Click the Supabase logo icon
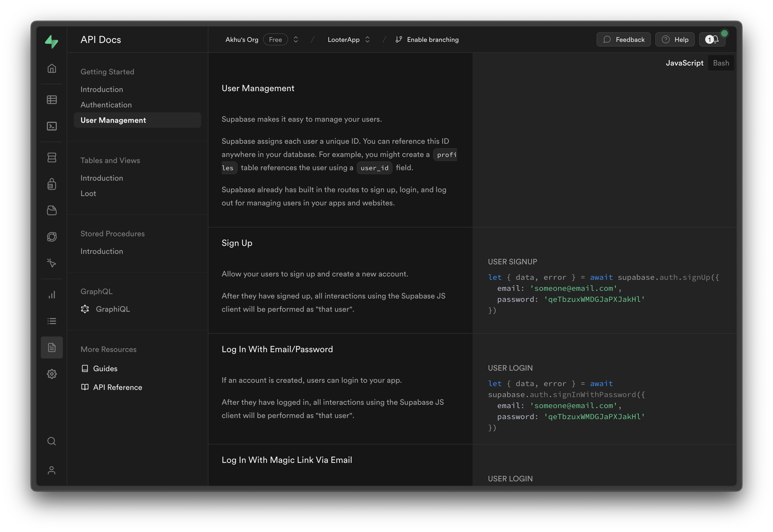773x532 pixels. (52, 41)
